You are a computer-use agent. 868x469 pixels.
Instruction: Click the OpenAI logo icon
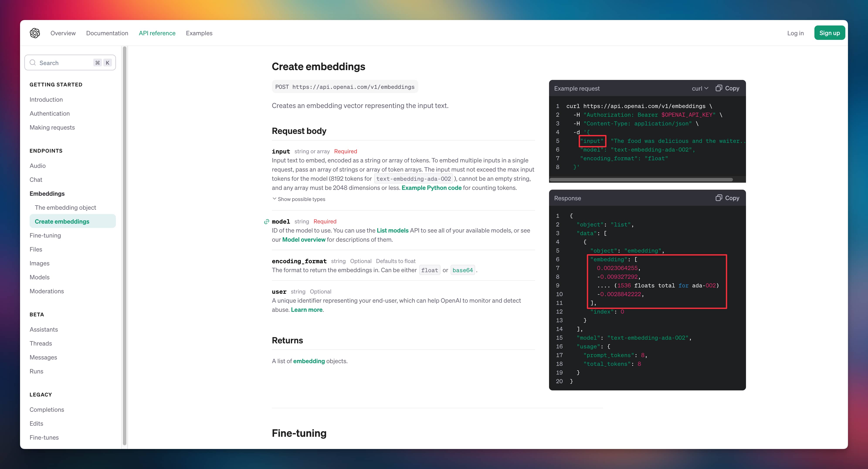pos(35,33)
